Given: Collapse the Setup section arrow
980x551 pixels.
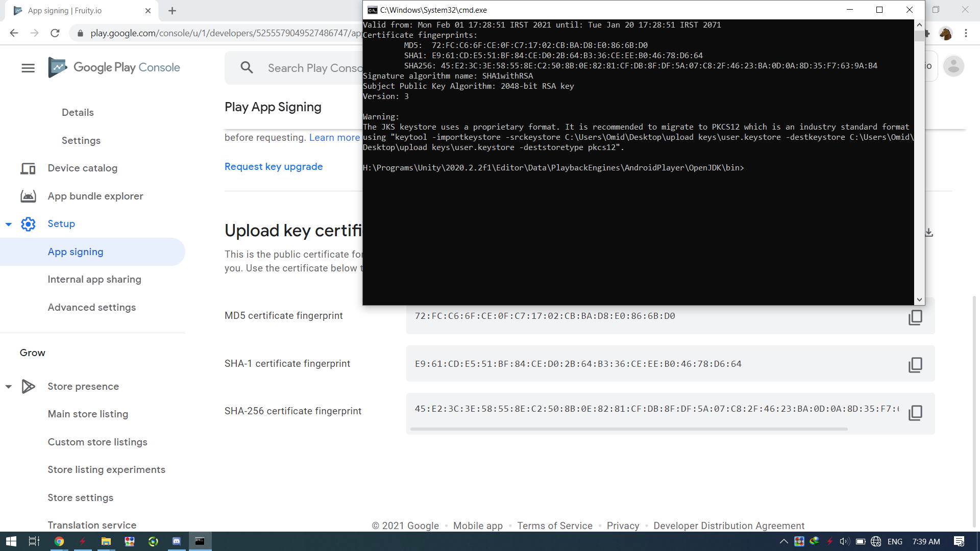Looking at the screenshot, I should point(9,224).
